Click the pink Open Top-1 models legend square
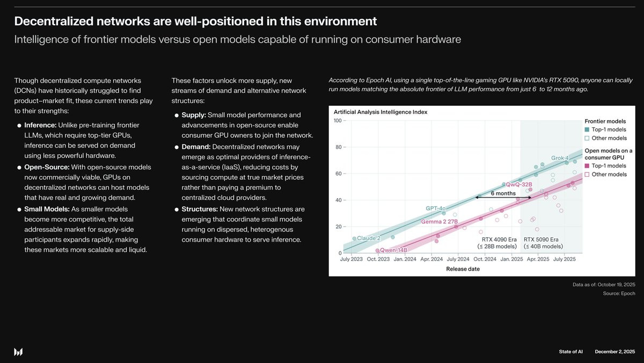 (587, 166)
